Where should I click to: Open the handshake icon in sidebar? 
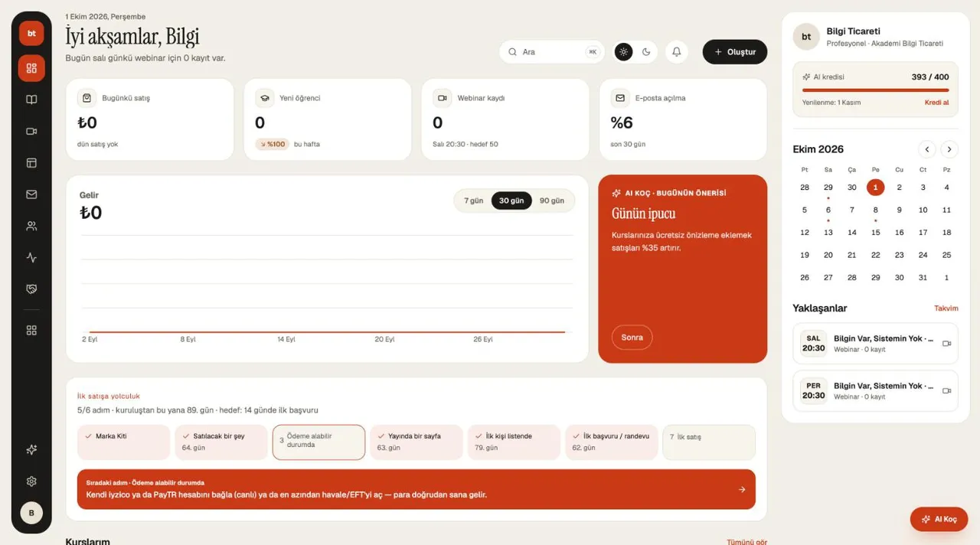tap(31, 289)
